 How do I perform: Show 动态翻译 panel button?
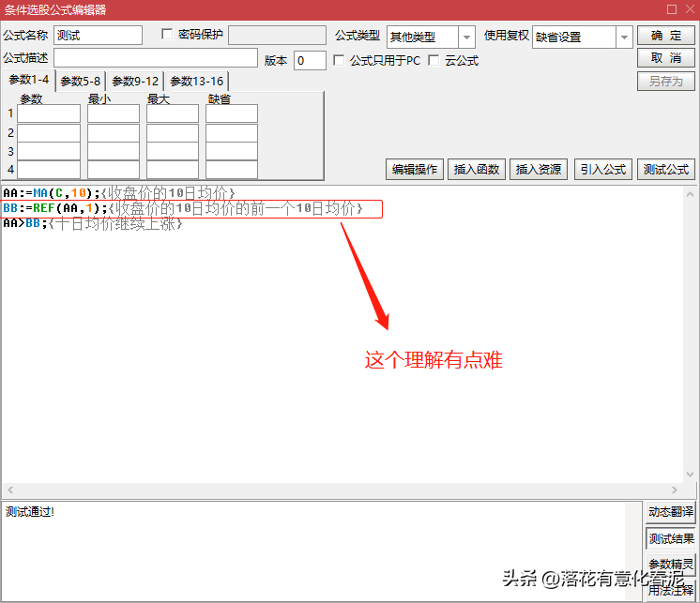(x=671, y=512)
